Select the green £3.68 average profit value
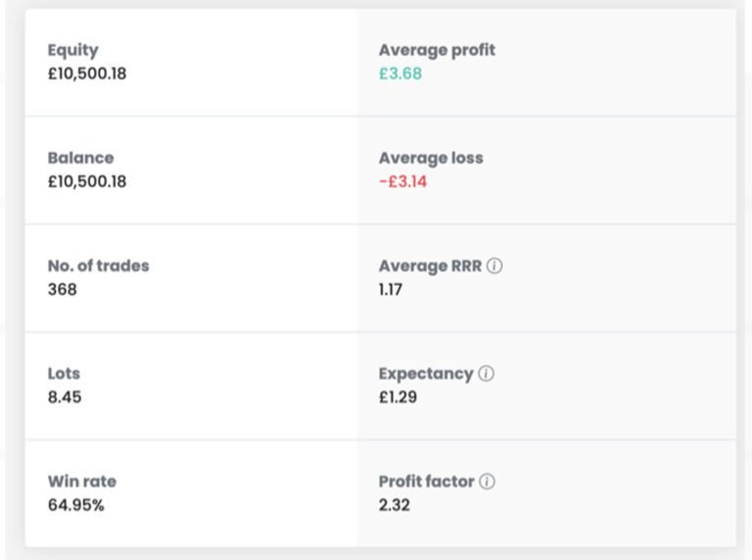Screen dimensions: 752x560 [x=400, y=73]
